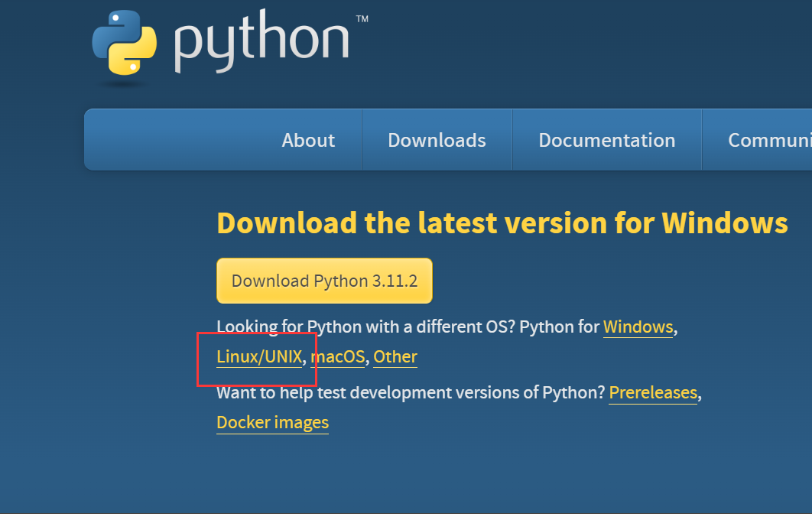Image resolution: width=812 pixels, height=520 pixels.
Task: Click the python wordmark text logo
Action: tap(261, 41)
